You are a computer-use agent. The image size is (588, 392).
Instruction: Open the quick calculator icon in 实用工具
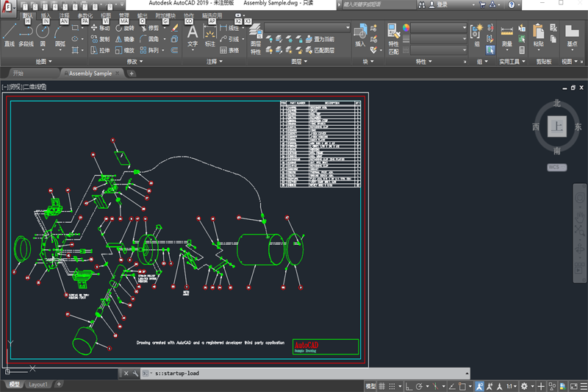[522, 50]
